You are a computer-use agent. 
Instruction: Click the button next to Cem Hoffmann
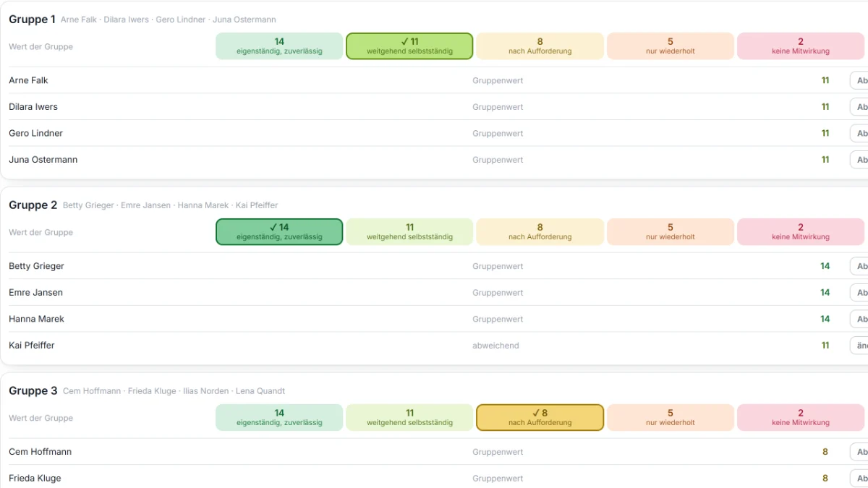(859, 452)
